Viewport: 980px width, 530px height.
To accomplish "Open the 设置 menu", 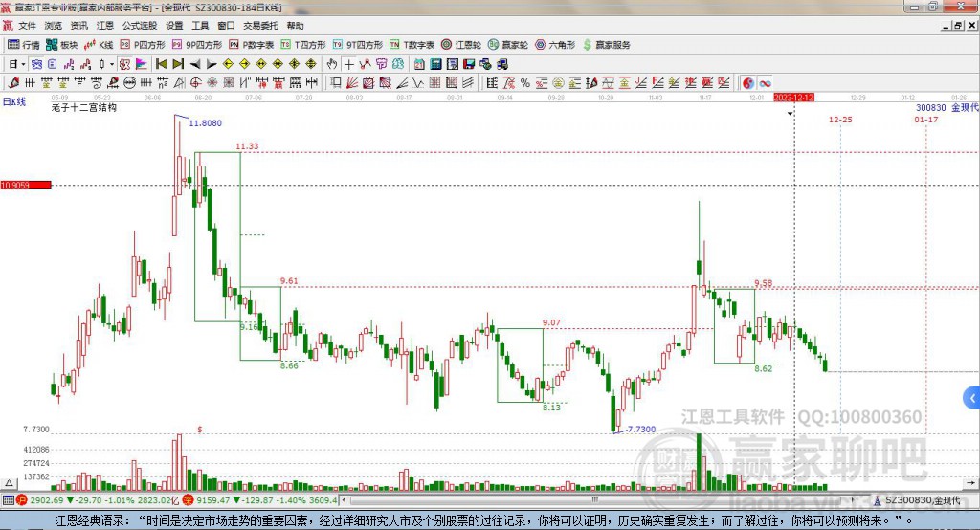I will point(174,26).
